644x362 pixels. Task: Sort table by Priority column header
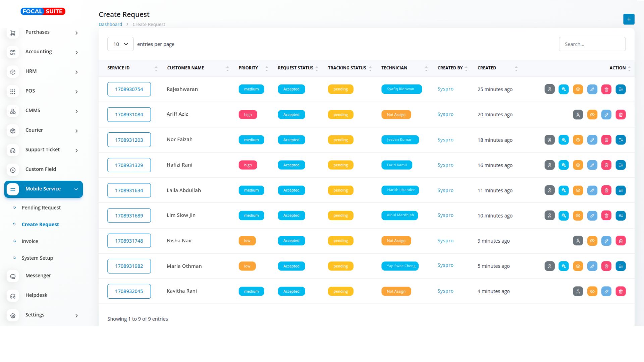click(x=248, y=68)
